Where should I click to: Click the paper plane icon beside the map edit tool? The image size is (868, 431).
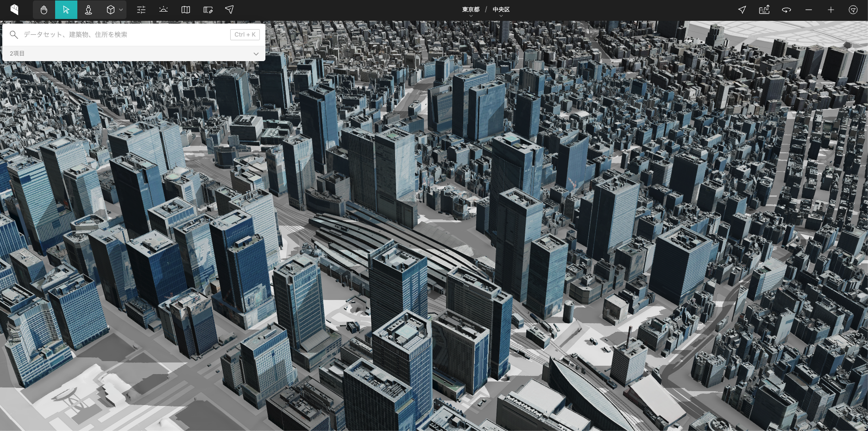229,10
